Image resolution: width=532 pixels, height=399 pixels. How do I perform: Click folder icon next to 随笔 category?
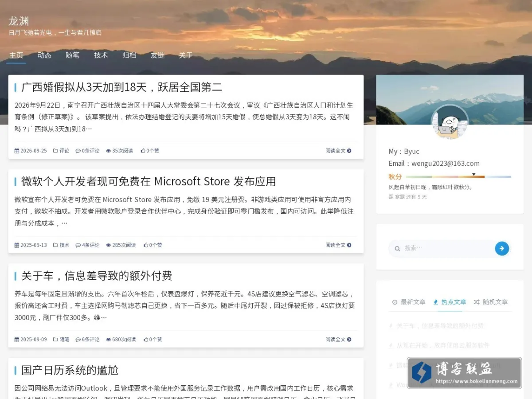coord(55,340)
